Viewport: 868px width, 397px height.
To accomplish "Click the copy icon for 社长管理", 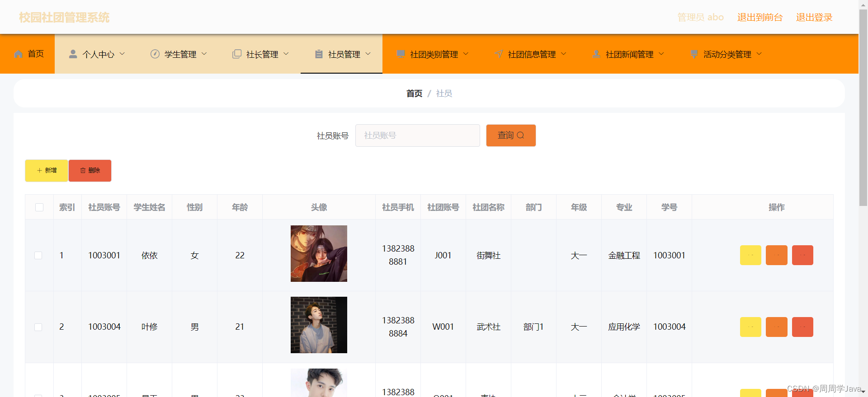I will 237,54.
